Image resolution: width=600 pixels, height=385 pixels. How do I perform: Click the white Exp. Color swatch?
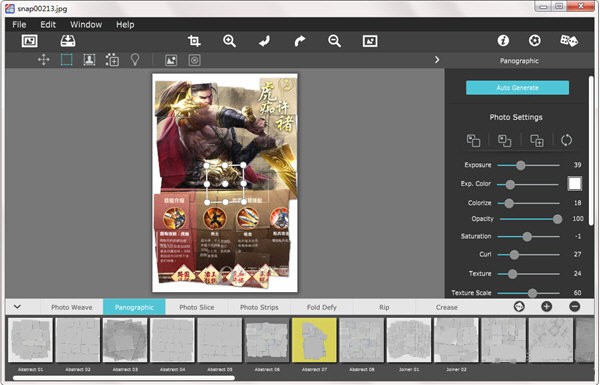coord(574,184)
